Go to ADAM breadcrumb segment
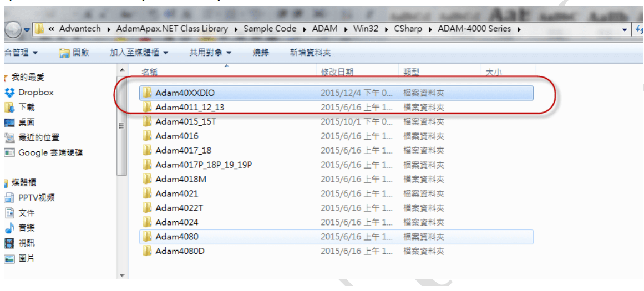Screen dimensions: 644x291 pyautogui.click(x=325, y=29)
